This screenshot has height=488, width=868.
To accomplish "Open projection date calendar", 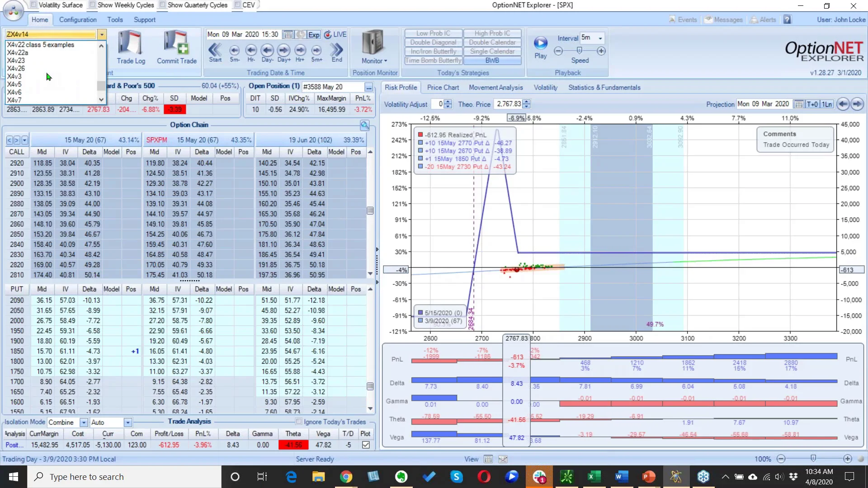I will click(x=799, y=104).
